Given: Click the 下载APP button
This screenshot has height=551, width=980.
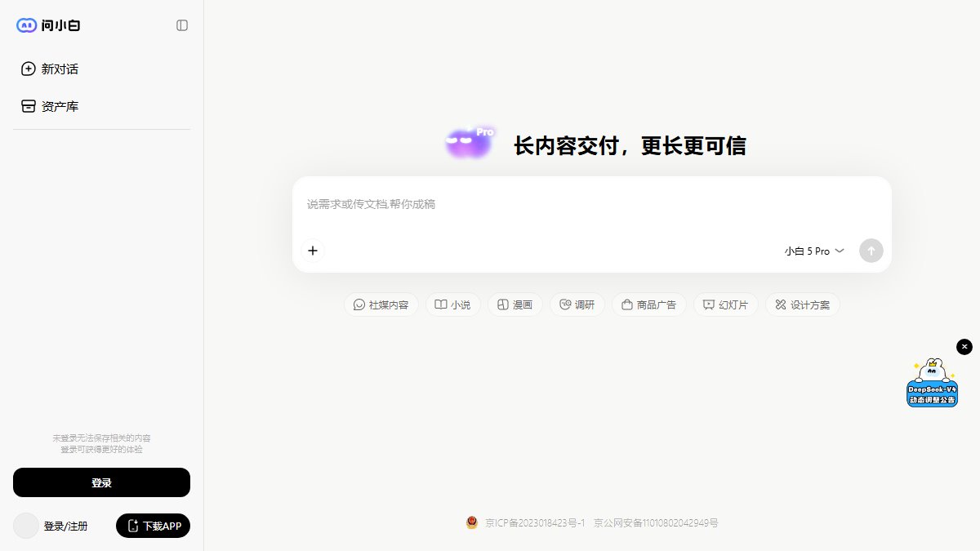Looking at the screenshot, I should [x=154, y=526].
